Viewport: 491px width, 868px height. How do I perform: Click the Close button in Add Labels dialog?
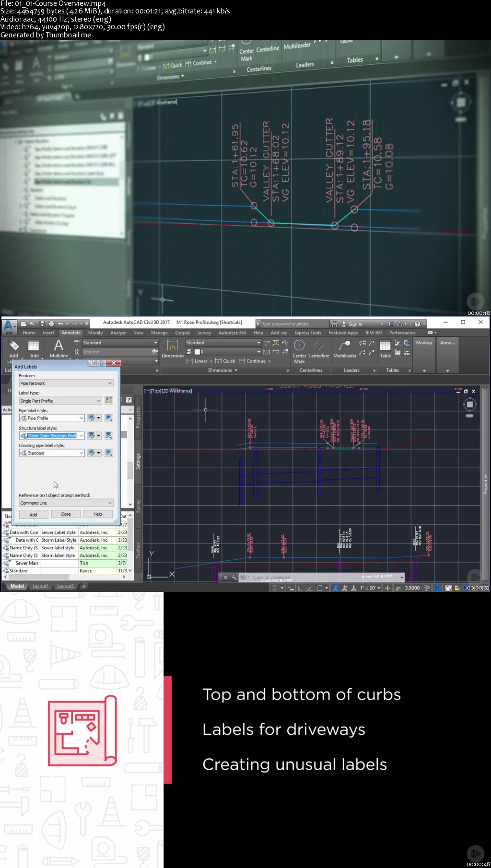pos(66,514)
